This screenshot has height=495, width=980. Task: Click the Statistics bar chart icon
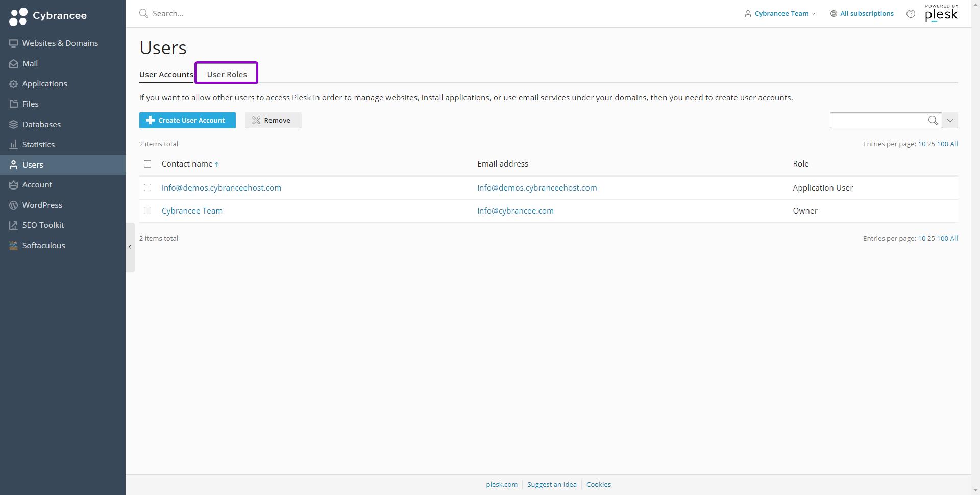[13, 145]
